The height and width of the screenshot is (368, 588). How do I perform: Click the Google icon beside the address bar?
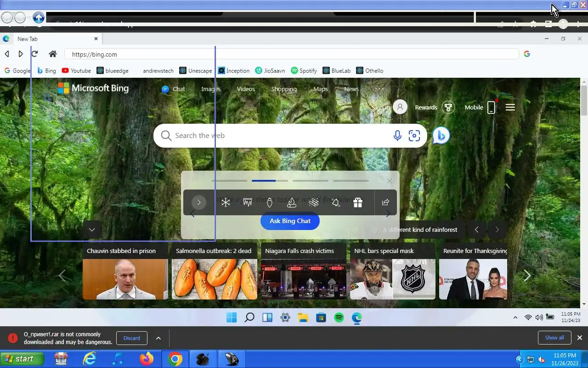point(527,54)
